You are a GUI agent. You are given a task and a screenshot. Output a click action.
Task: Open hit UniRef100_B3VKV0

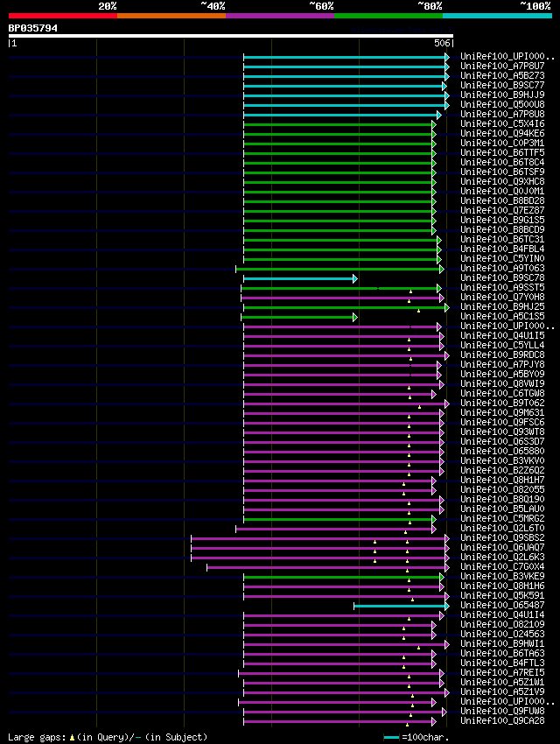pos(502,460)
